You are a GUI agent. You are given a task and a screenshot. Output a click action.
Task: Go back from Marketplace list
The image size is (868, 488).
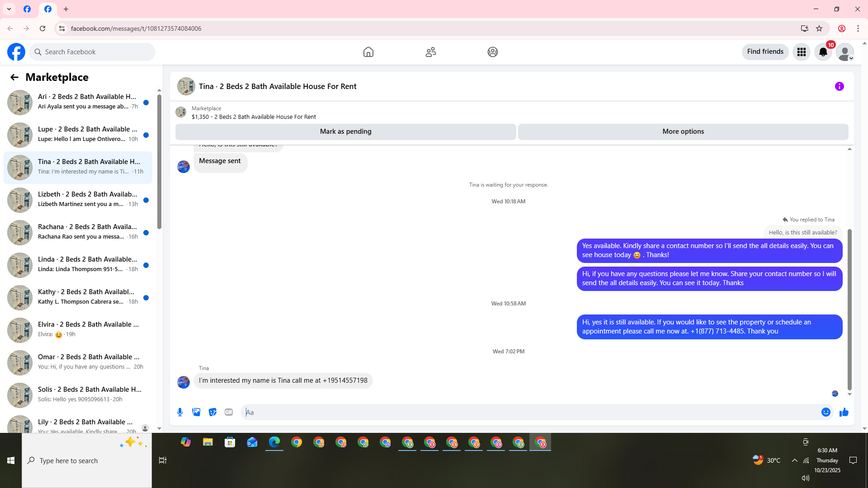pos(14,77)
